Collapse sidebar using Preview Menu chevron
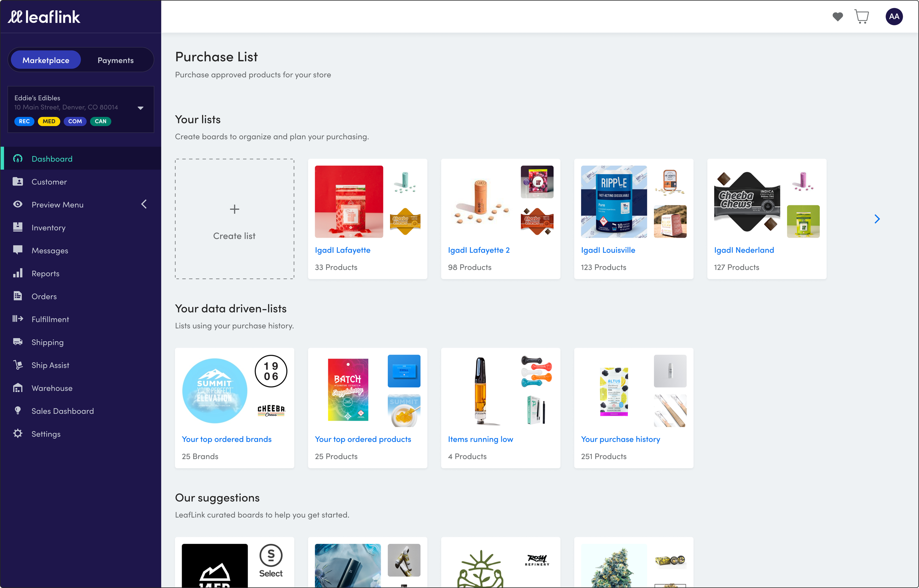This screenshot has height=588, width=919. [x=144, y=204]
